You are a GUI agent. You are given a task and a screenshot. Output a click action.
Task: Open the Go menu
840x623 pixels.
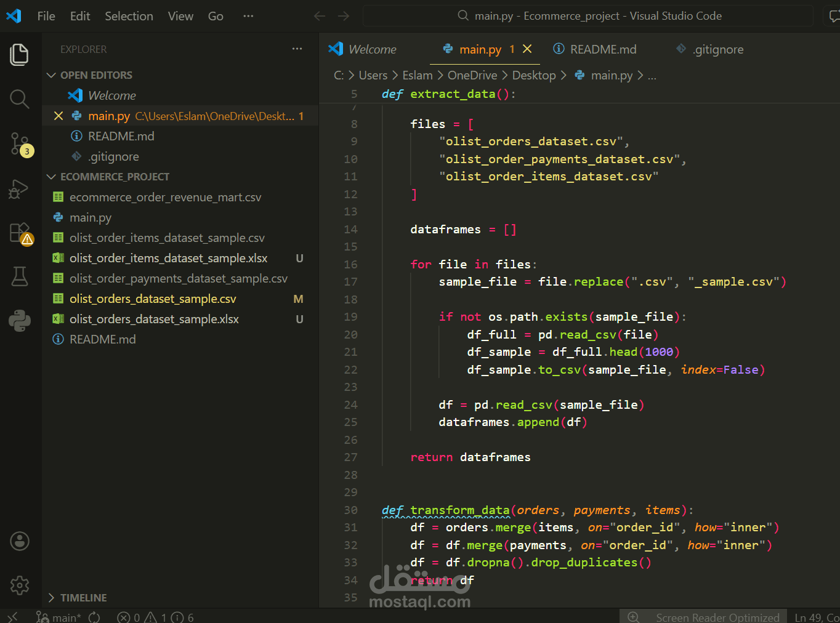coord(216,16)
